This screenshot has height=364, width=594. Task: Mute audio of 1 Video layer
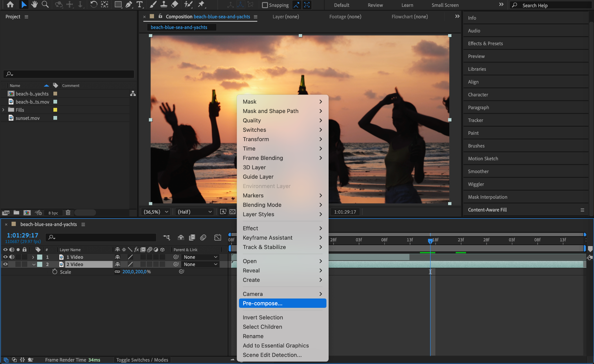pyautogui.click(x=12, y=257)
